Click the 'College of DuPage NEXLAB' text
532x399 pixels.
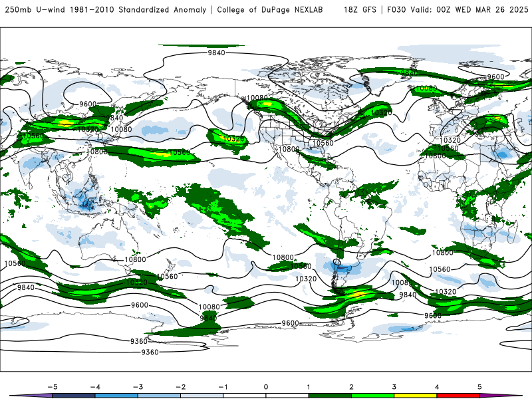(270, 10)
